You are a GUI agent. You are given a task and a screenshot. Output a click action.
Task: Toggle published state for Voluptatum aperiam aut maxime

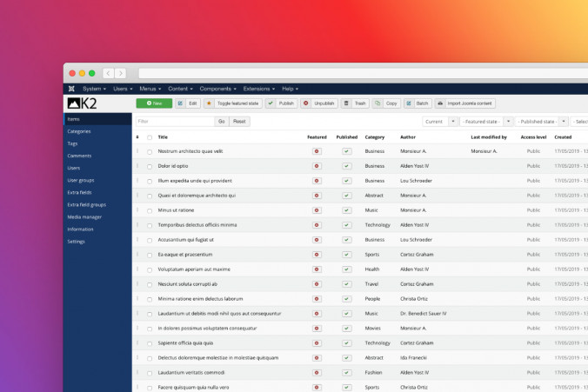click(x=347, y=269)
